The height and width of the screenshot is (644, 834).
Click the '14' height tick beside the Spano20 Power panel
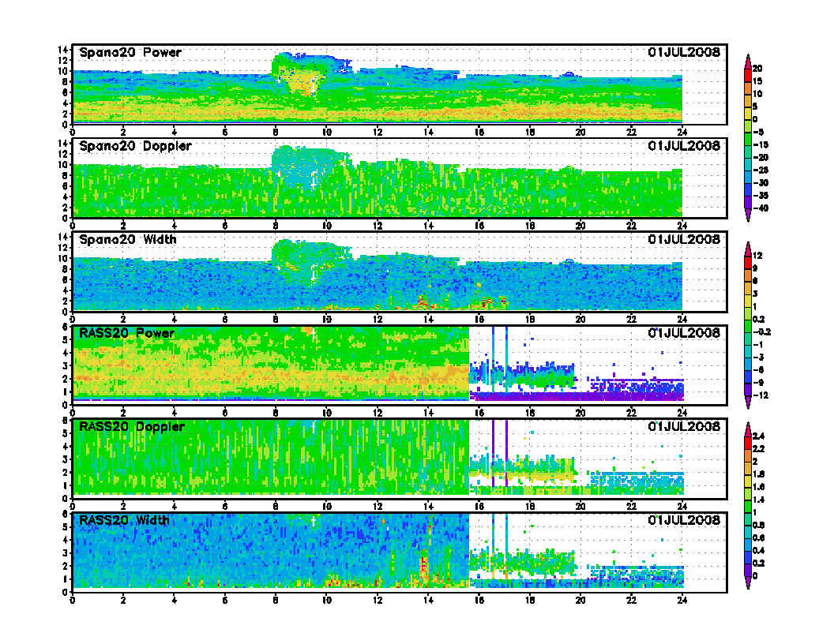pyautogui.click(x=62, y=50)
